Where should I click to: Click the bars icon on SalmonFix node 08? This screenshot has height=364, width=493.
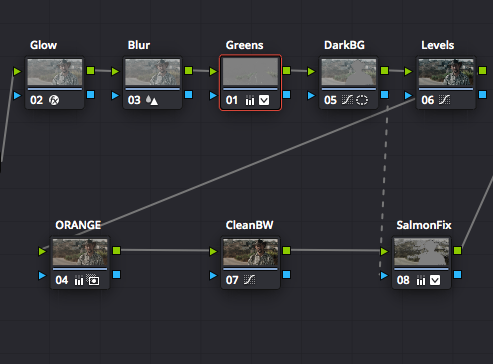(x=421, y=280)
